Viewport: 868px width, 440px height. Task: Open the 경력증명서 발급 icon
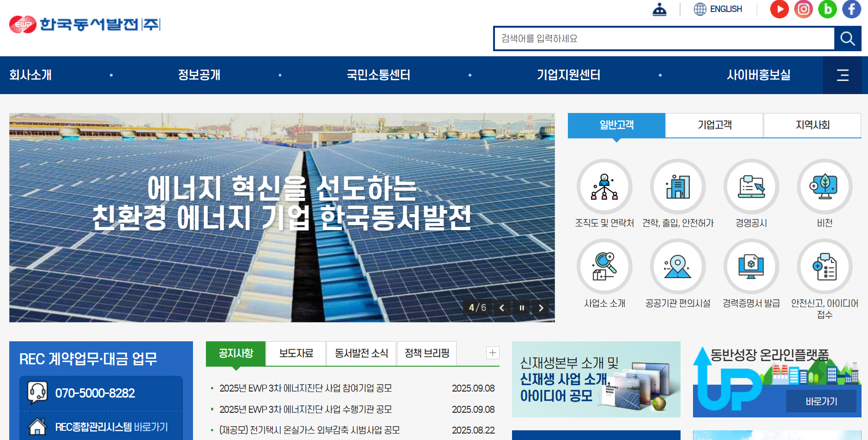tap(751, 267)
